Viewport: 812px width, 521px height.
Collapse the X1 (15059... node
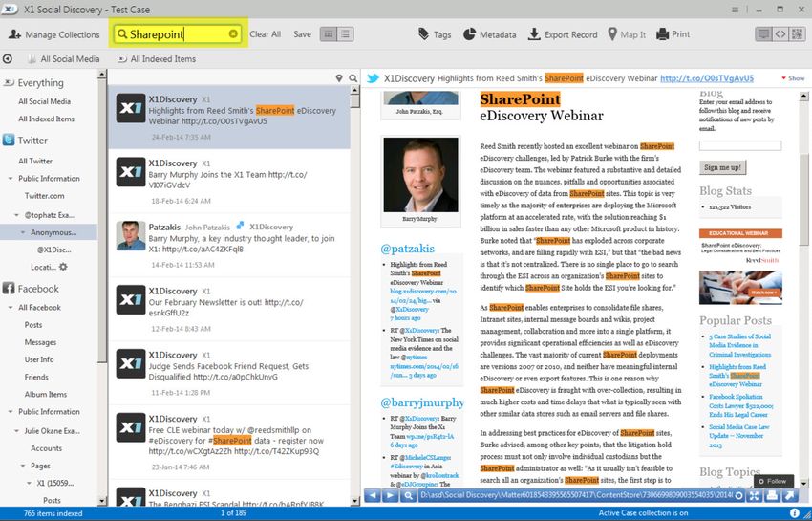(29, 483)
